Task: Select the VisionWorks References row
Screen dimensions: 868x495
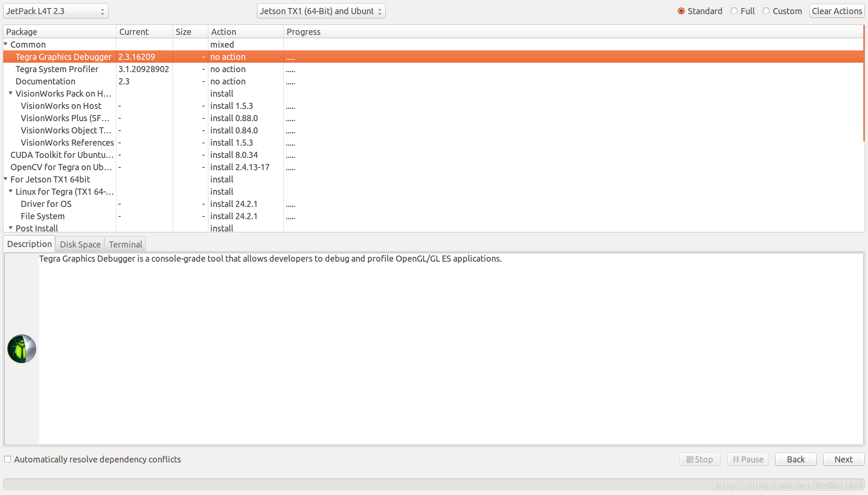Action: tap(433, 142)
